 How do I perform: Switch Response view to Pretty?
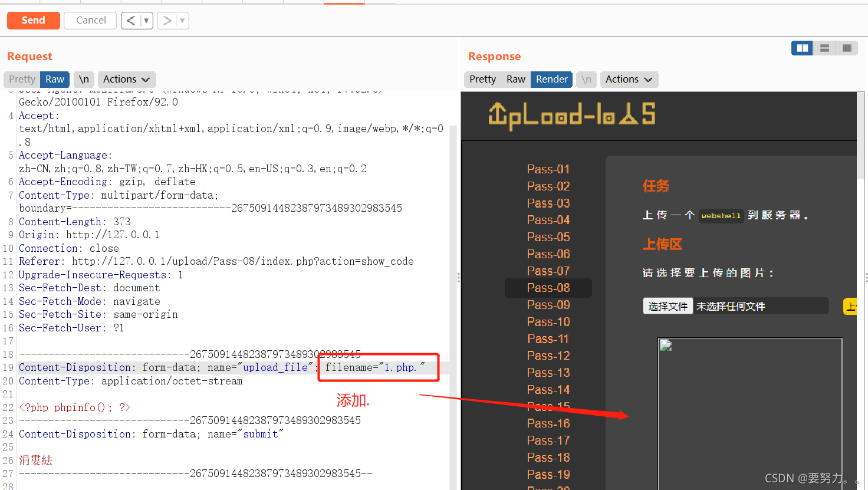pyautogui.click(x=483, y=79)
